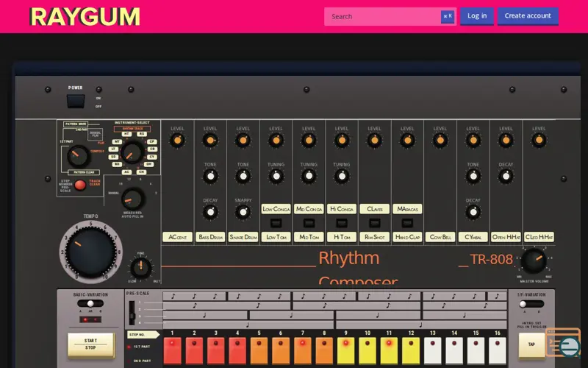This screenshot has height=368, width=588.
Task: Click the Hi Tom LEVEL knob
Action: pos(342,141)
